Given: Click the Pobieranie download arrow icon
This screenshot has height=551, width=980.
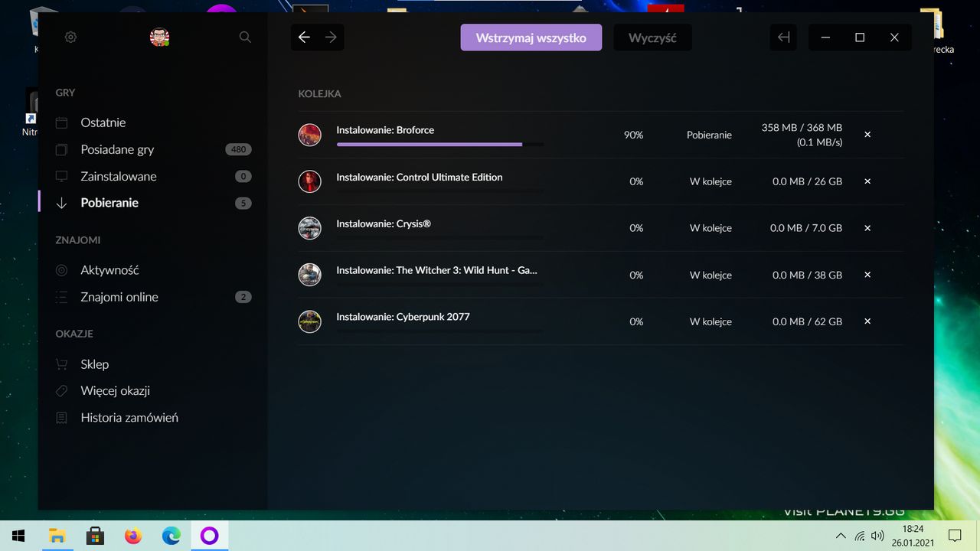Looking at the screenshot, I should pyautogui.click(x=62, y=203).
